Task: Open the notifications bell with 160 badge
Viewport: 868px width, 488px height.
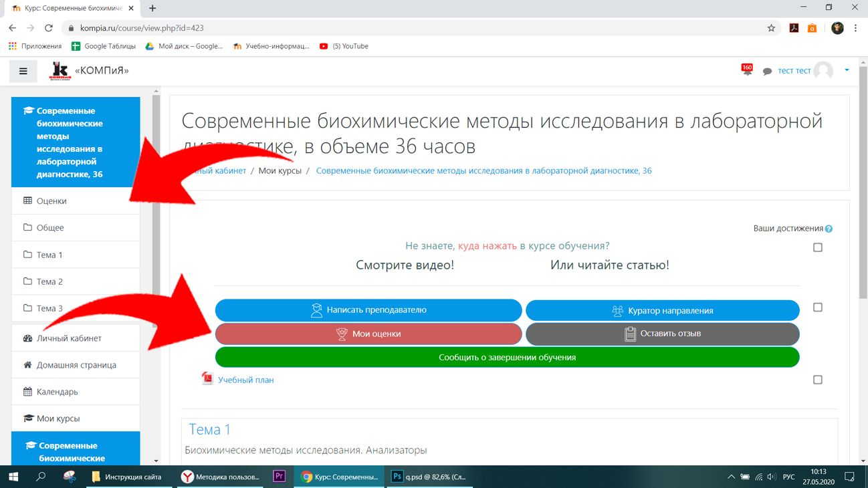Action: coord(747,70)
